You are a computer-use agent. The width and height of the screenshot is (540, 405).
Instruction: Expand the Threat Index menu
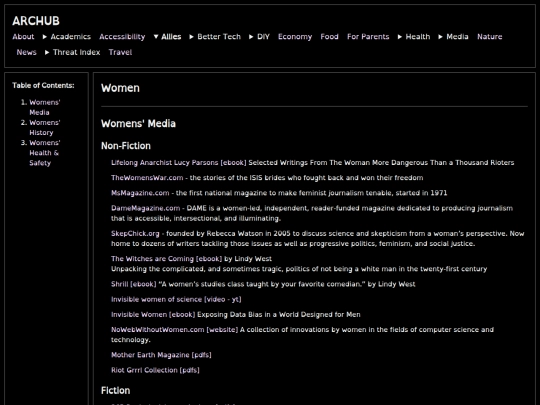click(72, 52)
